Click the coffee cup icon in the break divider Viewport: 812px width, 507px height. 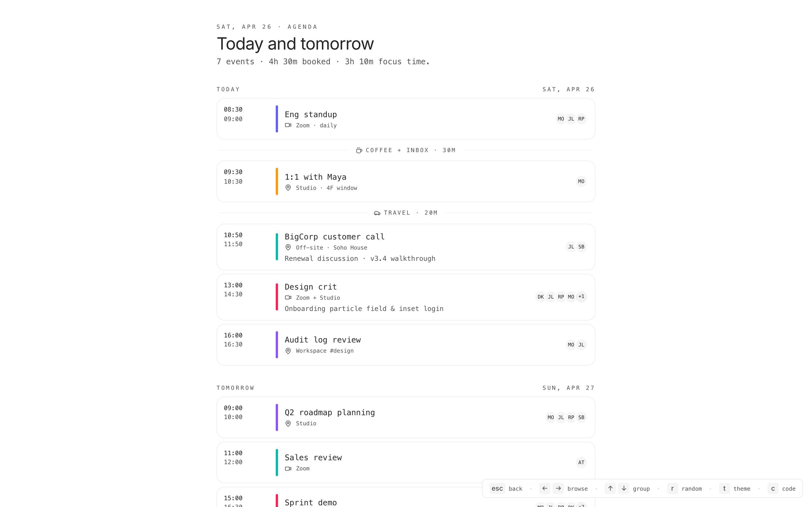pyautogui.click(x=359, y=150)
